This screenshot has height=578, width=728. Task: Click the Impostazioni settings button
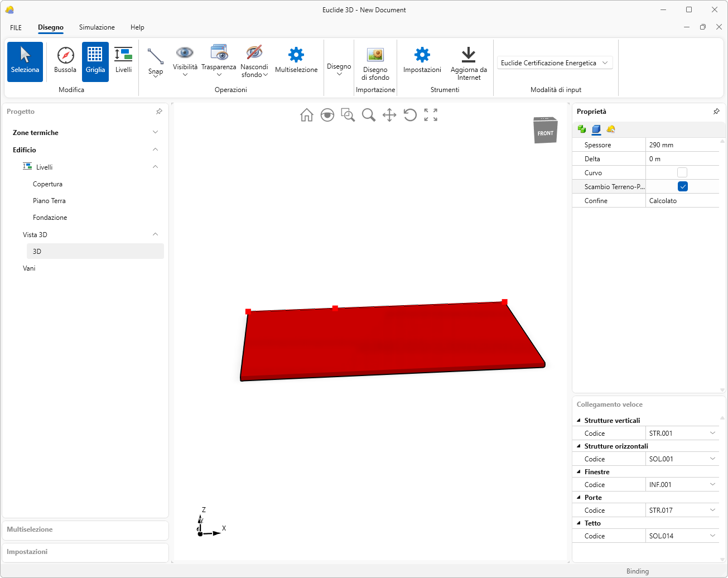(422, 61)
